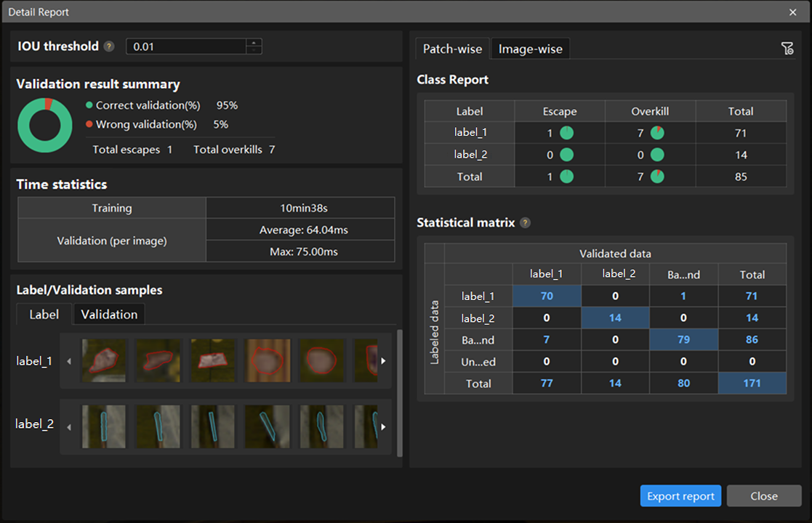This screenshot has height=523, width=812.
Task: Click the help icon beside IOU threshold
Action: click(x=109, y=46)
